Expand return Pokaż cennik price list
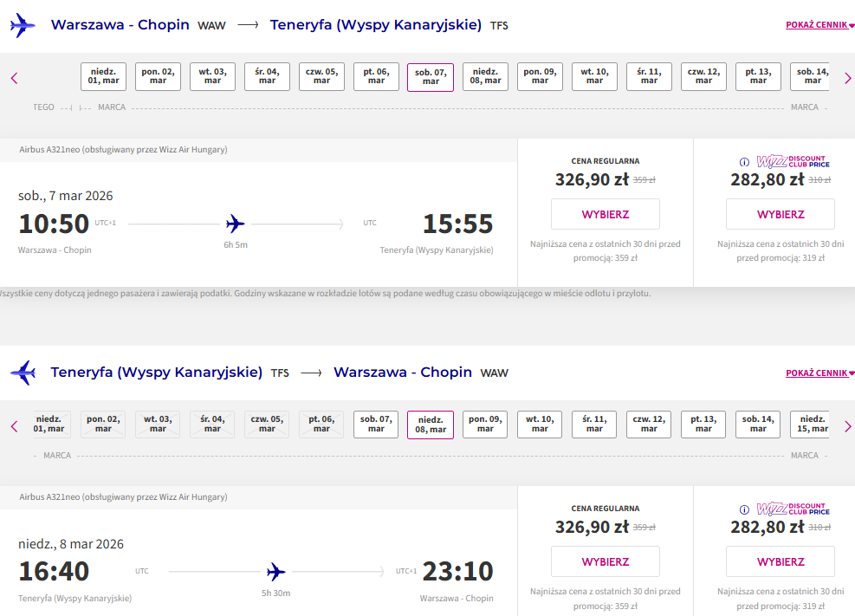 point(819,373)
